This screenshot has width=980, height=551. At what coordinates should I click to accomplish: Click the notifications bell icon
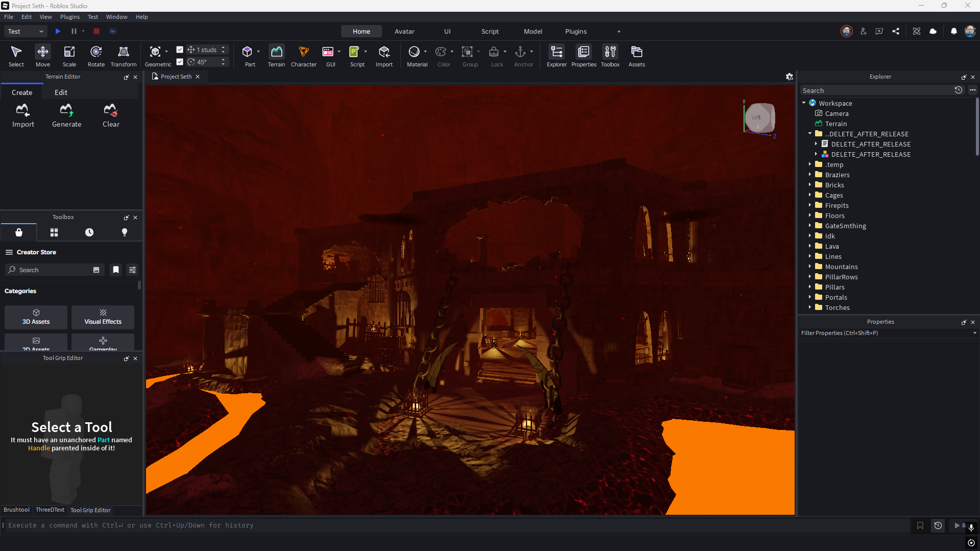[x=953, y=31]
